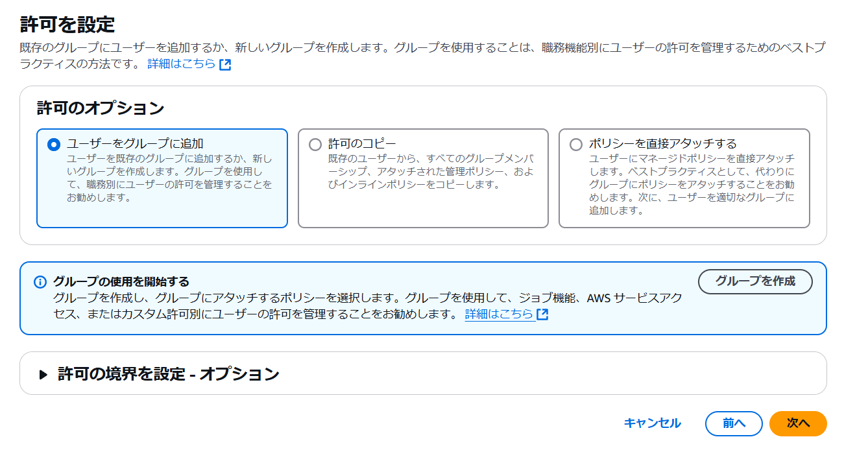Screen dimensions: 868x461
Task: Click the グループの使用を開始する banner title
Action: (x=121, y=281)
